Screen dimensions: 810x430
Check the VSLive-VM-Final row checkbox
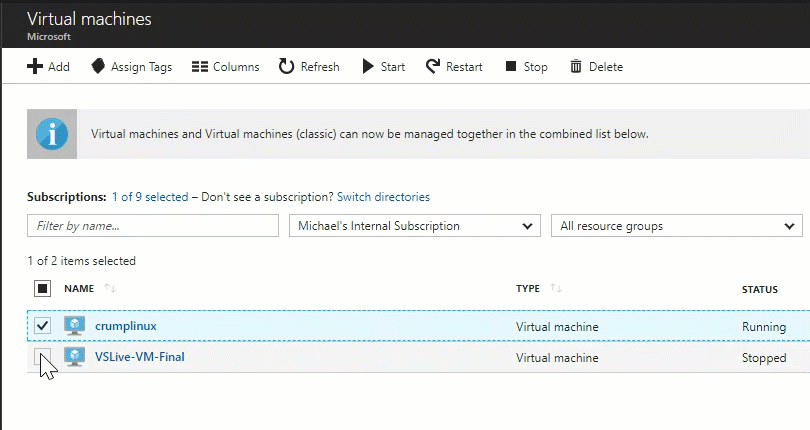tap(42, 357)
